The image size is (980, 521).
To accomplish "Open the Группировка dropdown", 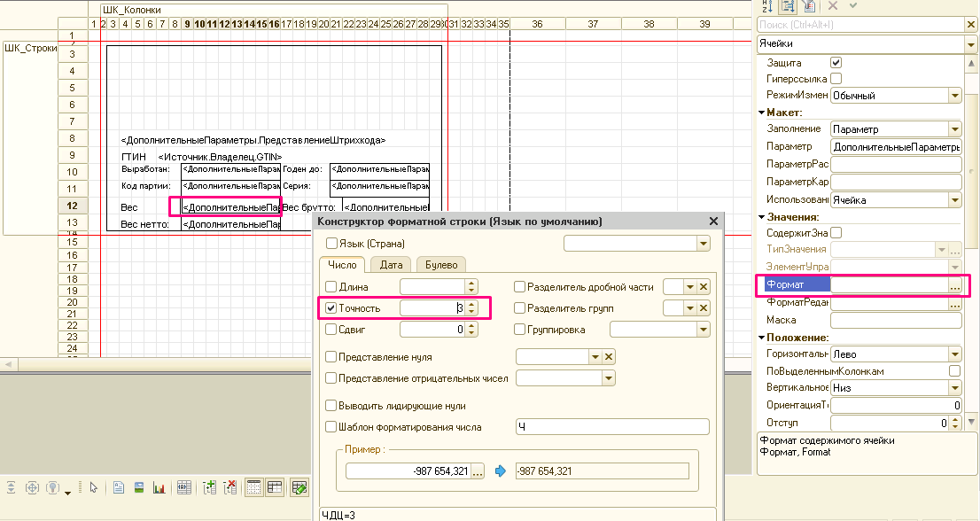I will (704, 330).
